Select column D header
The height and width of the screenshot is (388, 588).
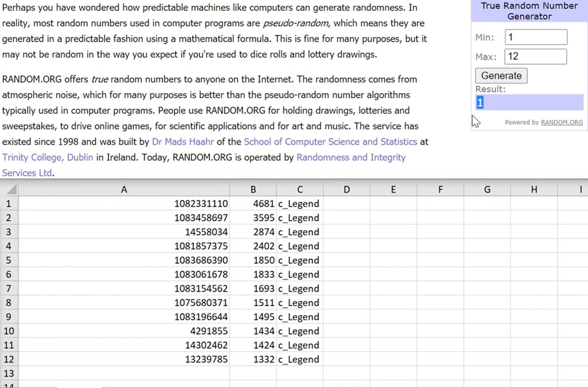tap(347, 190)
